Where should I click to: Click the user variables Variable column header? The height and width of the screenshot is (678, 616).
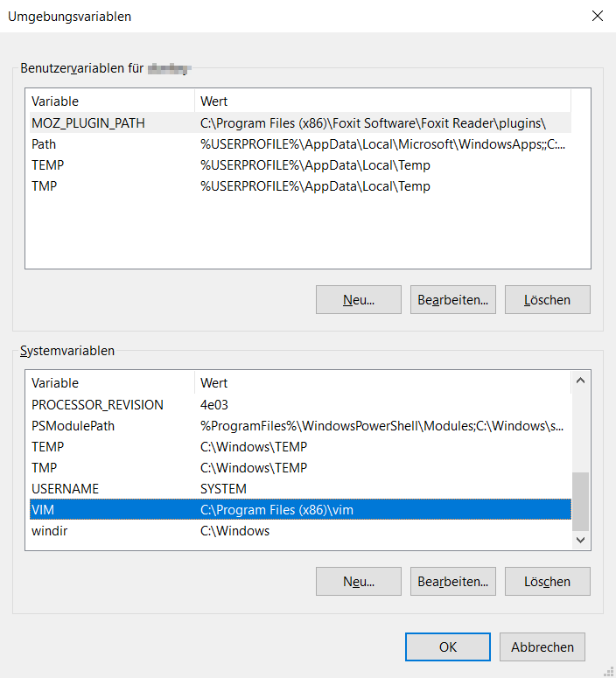(x=110, y=101)
